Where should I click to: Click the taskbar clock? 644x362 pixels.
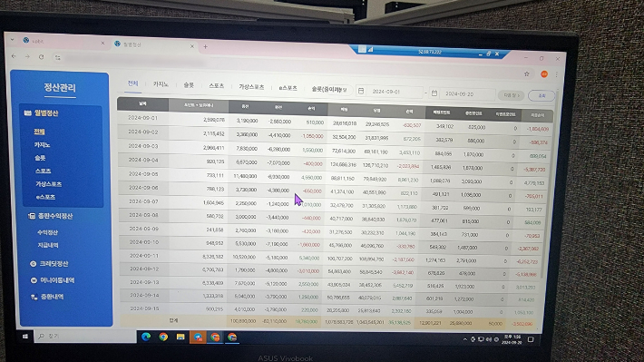coord(512,339)
